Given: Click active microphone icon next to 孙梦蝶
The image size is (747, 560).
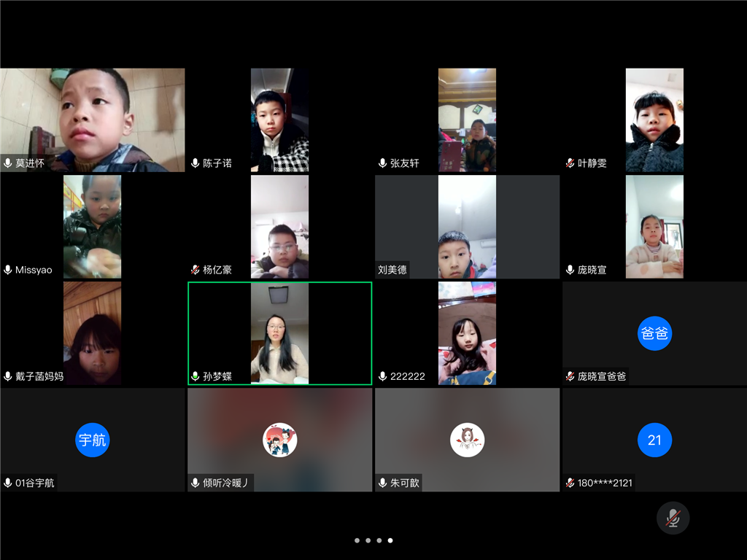Looking at the screenshot, I should [196, 377].
